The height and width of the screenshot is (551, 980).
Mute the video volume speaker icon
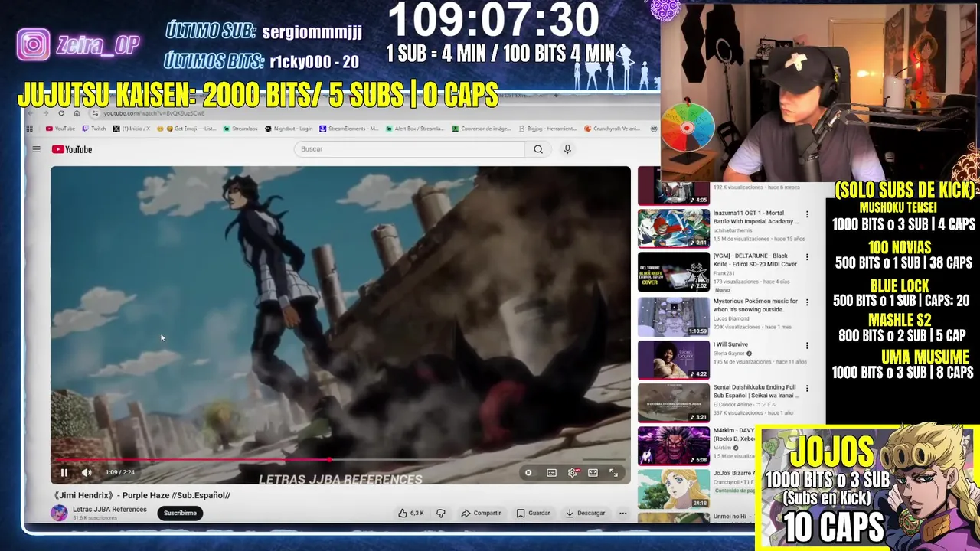[x=87, y=473]
